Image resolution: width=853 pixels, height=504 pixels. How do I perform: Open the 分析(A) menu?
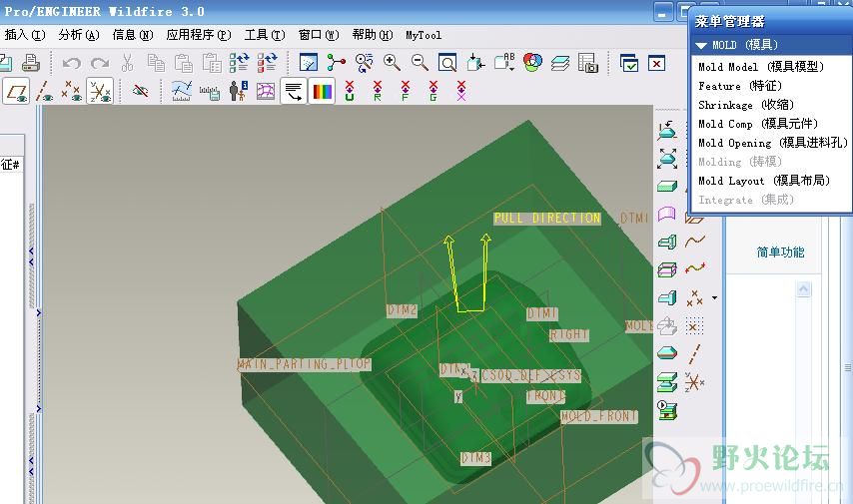[x=79, y=35]
